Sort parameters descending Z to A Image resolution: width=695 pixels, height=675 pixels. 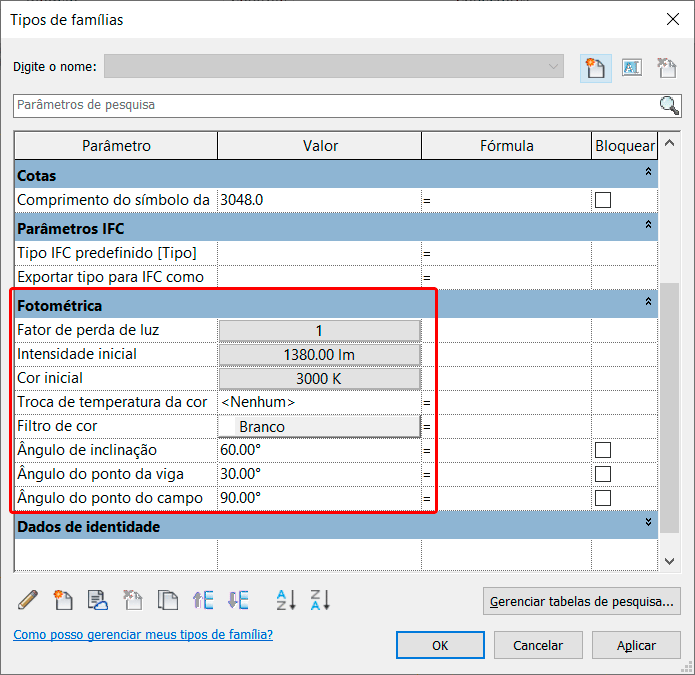tap(320, 600)
